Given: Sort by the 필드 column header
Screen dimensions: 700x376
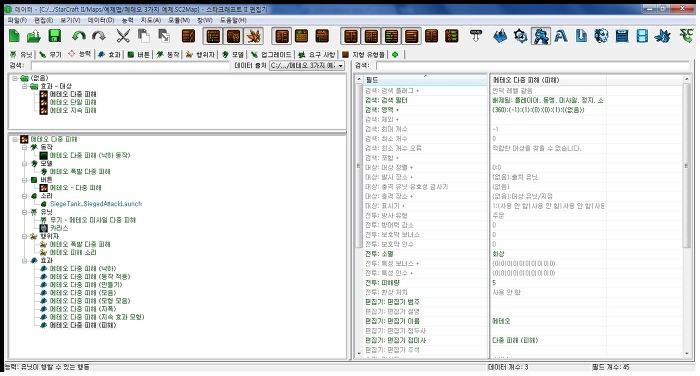Looking at the screenshot, I should (x=425, y=80).
